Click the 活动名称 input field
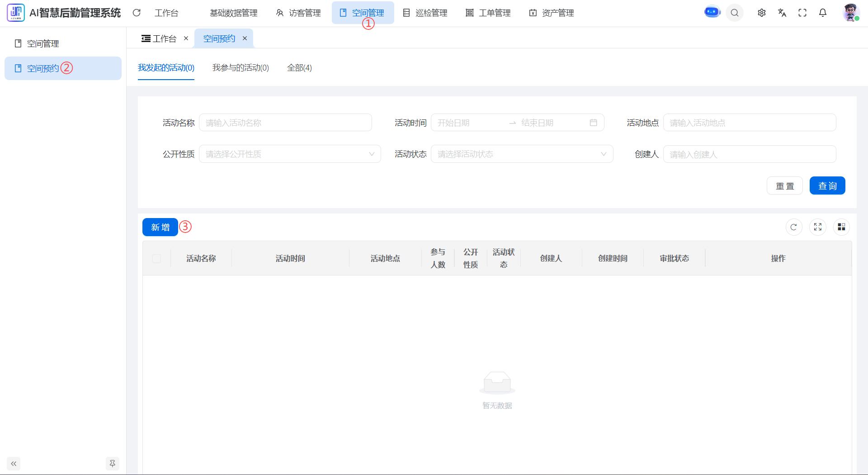 (285, 123)
